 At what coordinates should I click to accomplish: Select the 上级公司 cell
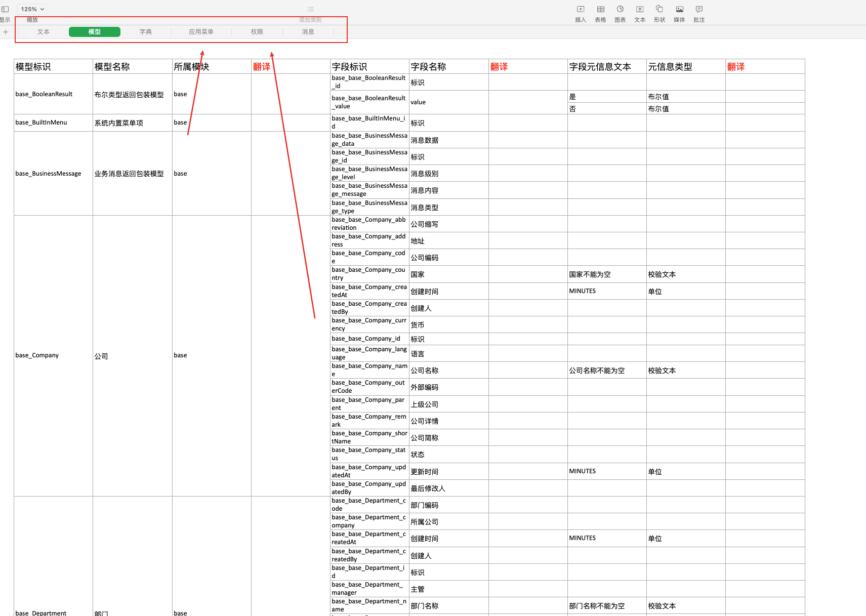449,404
